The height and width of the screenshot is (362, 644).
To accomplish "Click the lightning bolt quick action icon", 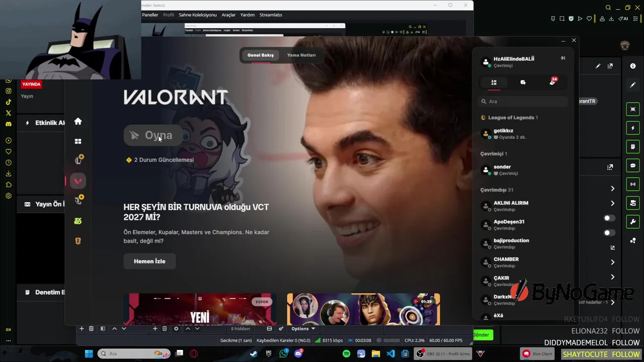I will point(633,128).
